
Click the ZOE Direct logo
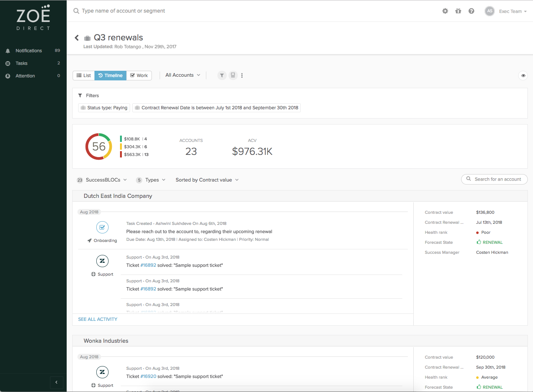33,17
